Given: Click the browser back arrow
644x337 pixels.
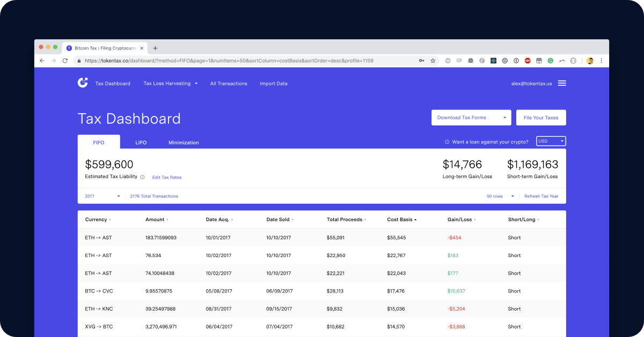Looking at the screenshot, I should pos(42,61).
